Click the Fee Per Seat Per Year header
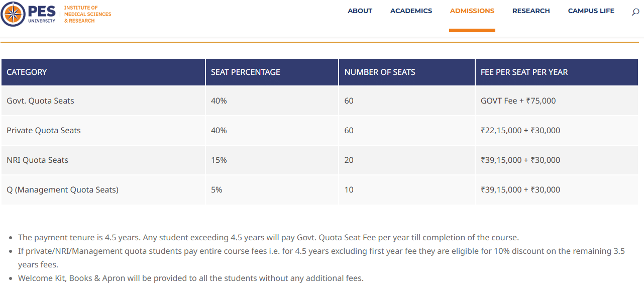644x286 pixels. click(524, 72)
